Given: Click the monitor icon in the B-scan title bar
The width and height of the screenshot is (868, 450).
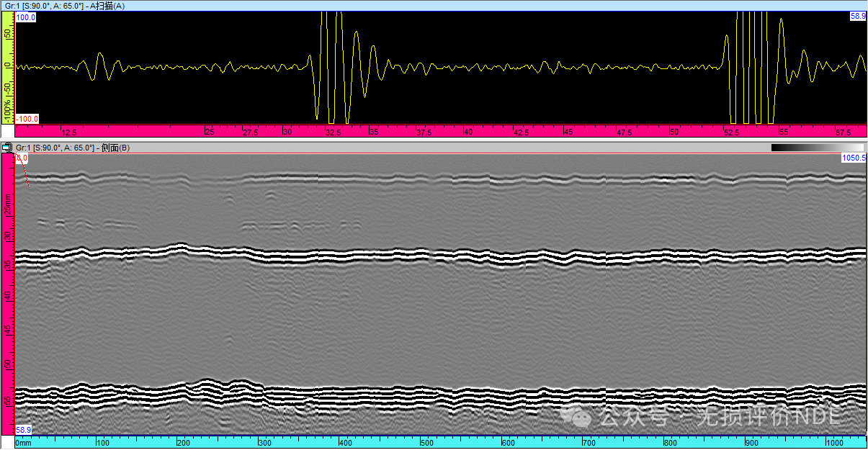Looking at the screenshot, I should [x=7, y=148].
